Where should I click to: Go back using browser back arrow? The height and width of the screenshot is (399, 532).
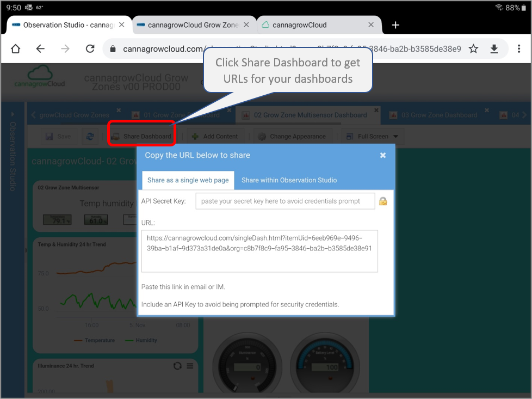pos(40,49)
